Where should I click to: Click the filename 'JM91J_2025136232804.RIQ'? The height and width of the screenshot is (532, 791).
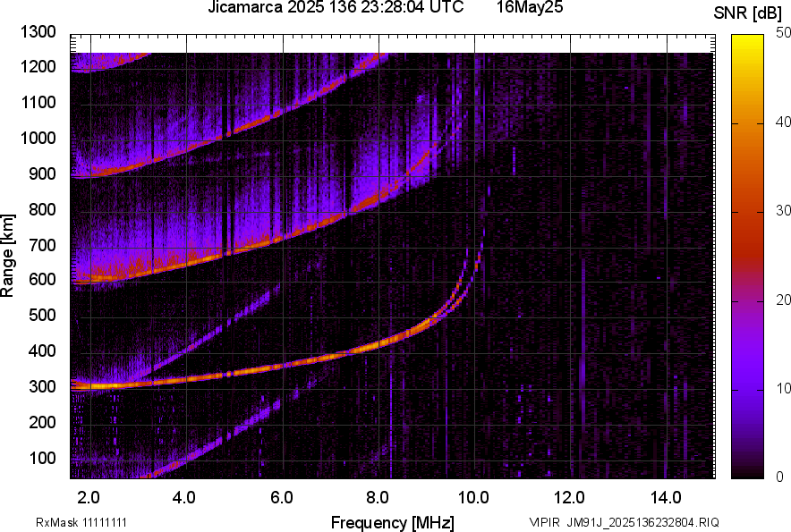[643, 522]
